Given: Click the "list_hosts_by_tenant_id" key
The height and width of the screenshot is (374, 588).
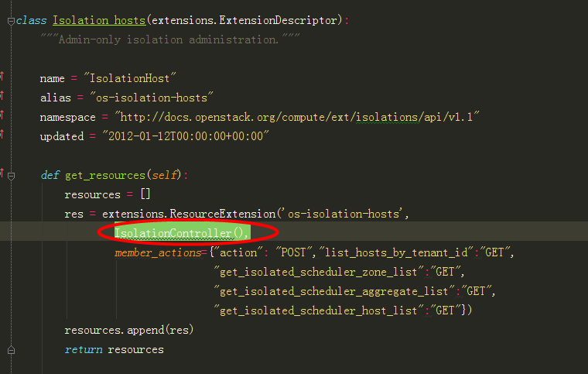Looking at the screenshot, I should point(396,252).
